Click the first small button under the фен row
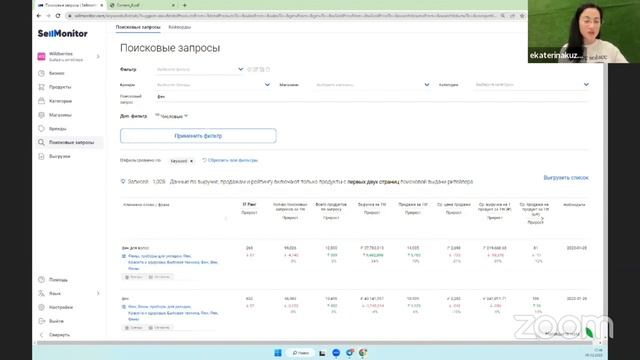640x360 pixels. (x=133, y=328)
